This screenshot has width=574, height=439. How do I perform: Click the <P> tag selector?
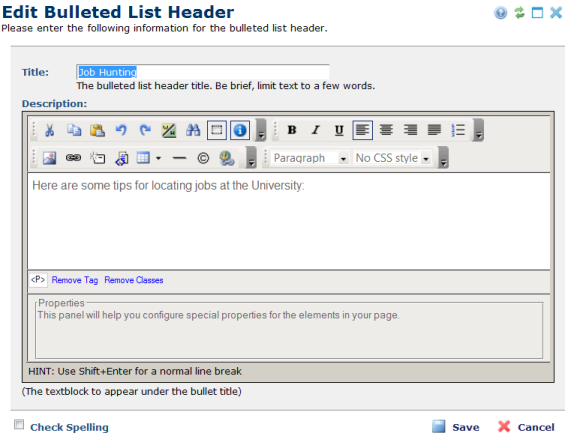tap(38, 280)
